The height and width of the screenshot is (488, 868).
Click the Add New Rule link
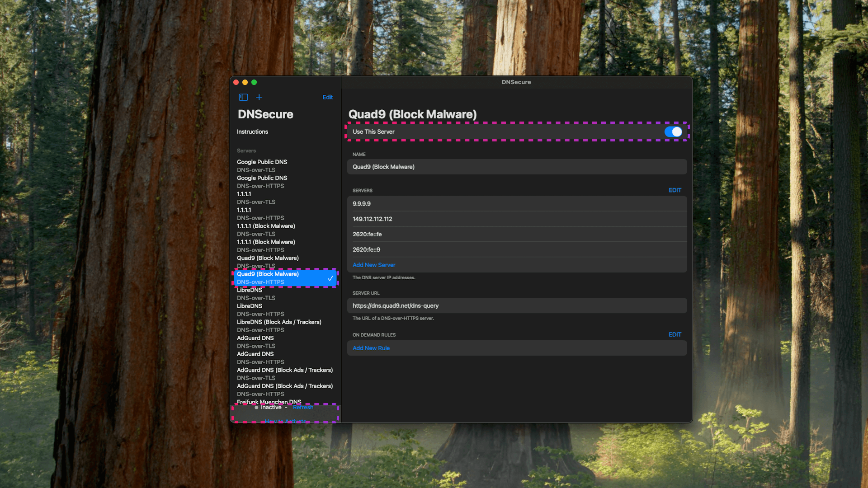click(x=371, y=348)
